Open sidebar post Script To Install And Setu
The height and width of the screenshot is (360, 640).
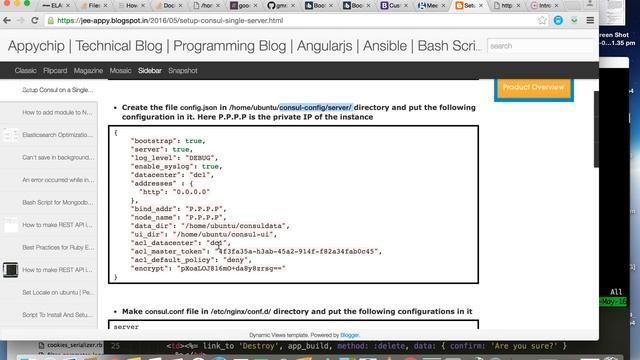point(58,315)
